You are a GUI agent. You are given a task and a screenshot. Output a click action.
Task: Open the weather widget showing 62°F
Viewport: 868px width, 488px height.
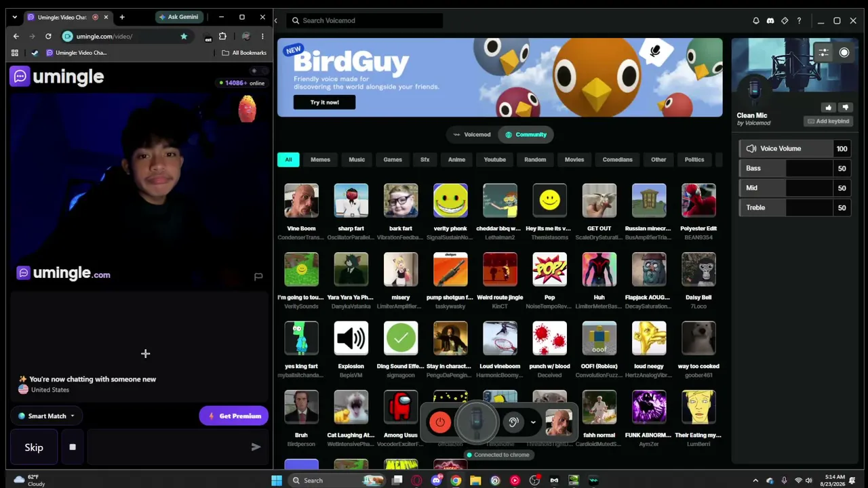[30, 481]
